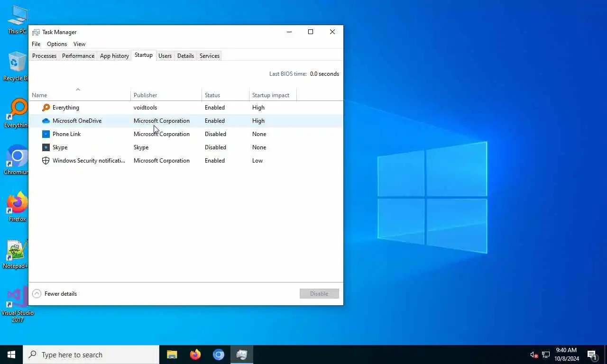This screenshot has height=364, width=607.
Task: Click the Phone Link icon in startup list
Action: (x=46, y=134)
